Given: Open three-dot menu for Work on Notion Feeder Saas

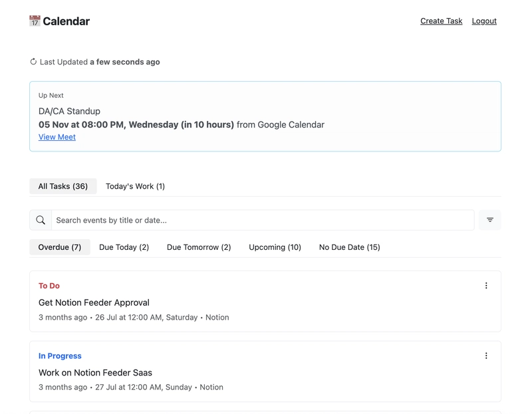Looking at the screenshot, I should tap(486, 356).
